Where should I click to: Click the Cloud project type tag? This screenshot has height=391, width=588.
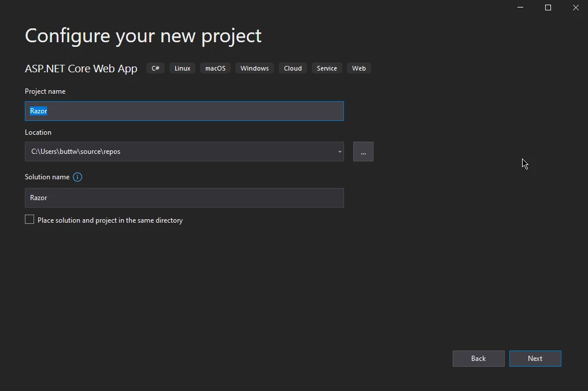coord(293,68)
